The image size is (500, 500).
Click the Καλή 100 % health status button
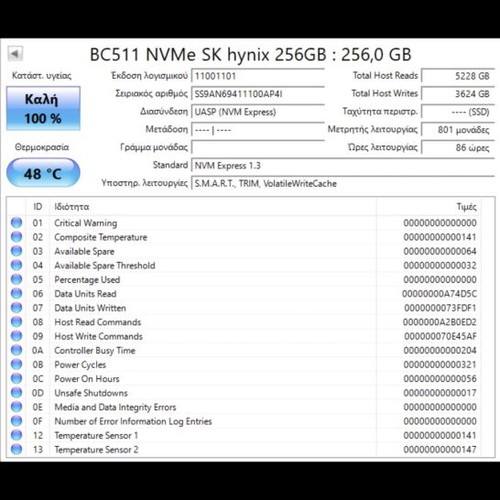coord(43,108)
